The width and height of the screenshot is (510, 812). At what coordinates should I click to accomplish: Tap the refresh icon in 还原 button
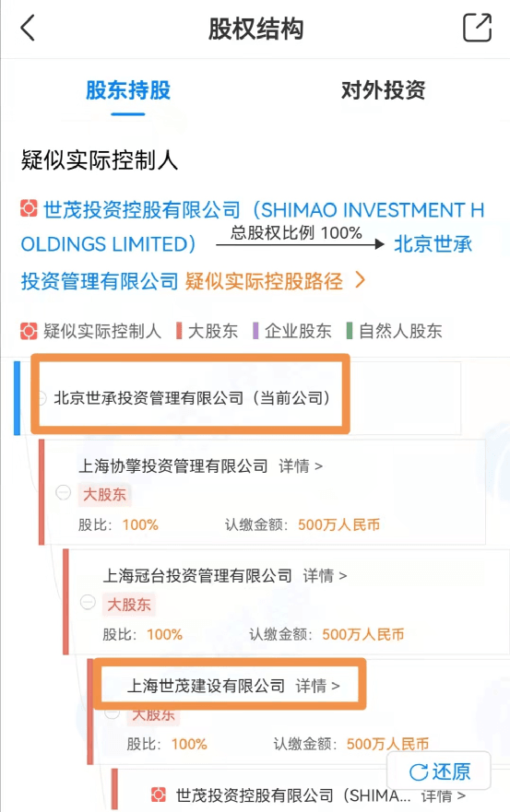point(418,772)
